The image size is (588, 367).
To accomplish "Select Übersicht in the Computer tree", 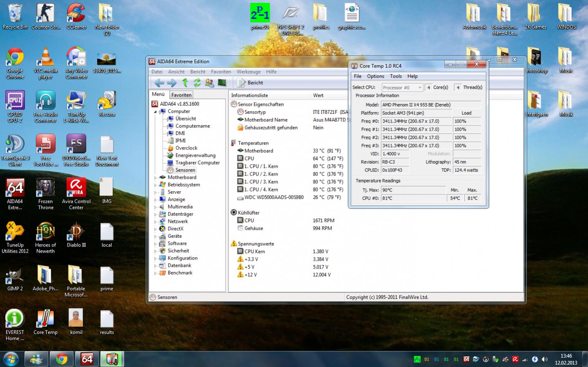I will click(186, 119).
